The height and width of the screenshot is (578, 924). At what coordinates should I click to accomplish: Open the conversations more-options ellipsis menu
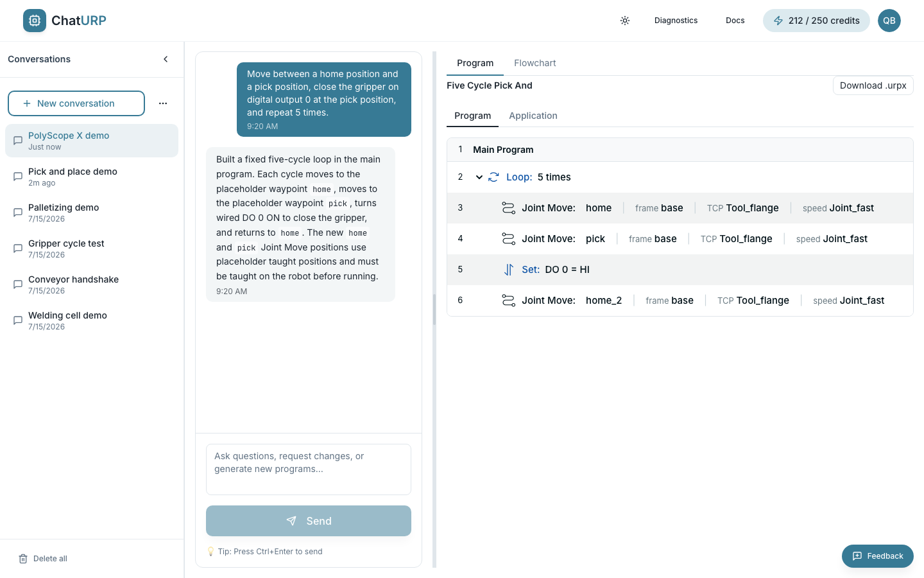pos(163,103)
